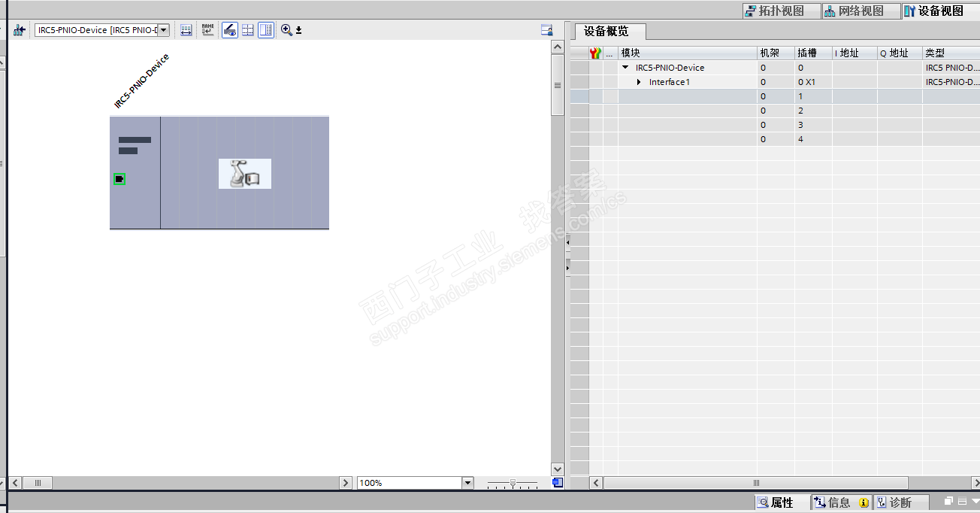The height and width of the screenshot is (513, 980).
Task: Toggle the grid display icon
Action: (x=247, y=30)
